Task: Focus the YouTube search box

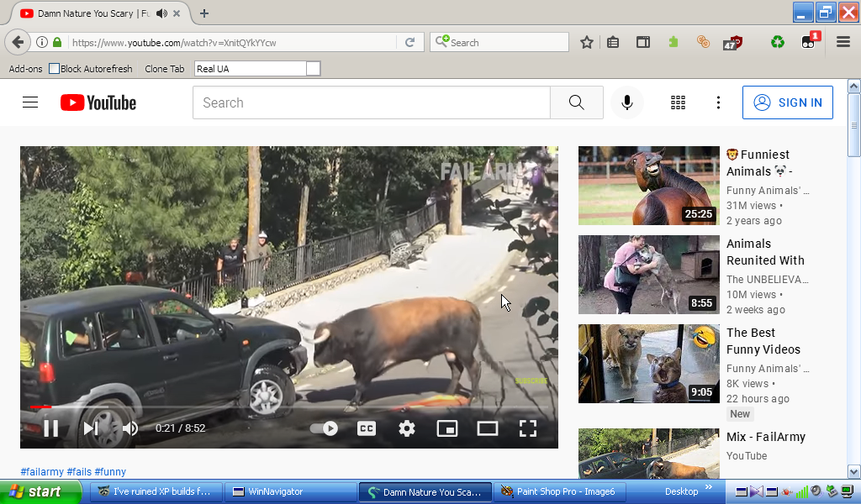Action: 371,102
